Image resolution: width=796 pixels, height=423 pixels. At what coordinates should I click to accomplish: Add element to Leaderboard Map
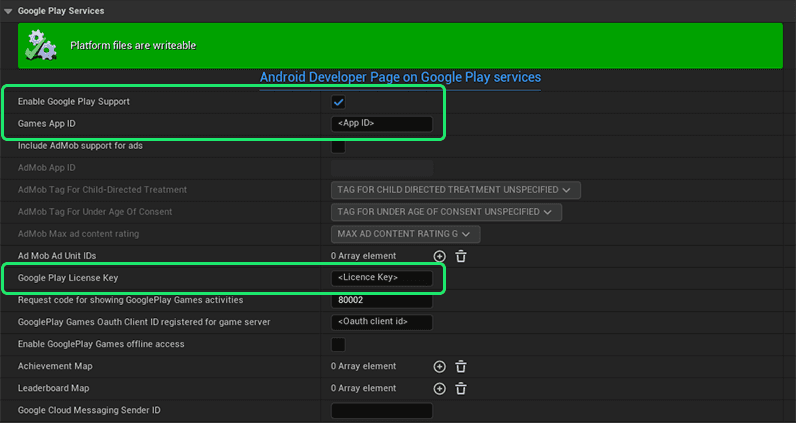(x=440, y=388)
